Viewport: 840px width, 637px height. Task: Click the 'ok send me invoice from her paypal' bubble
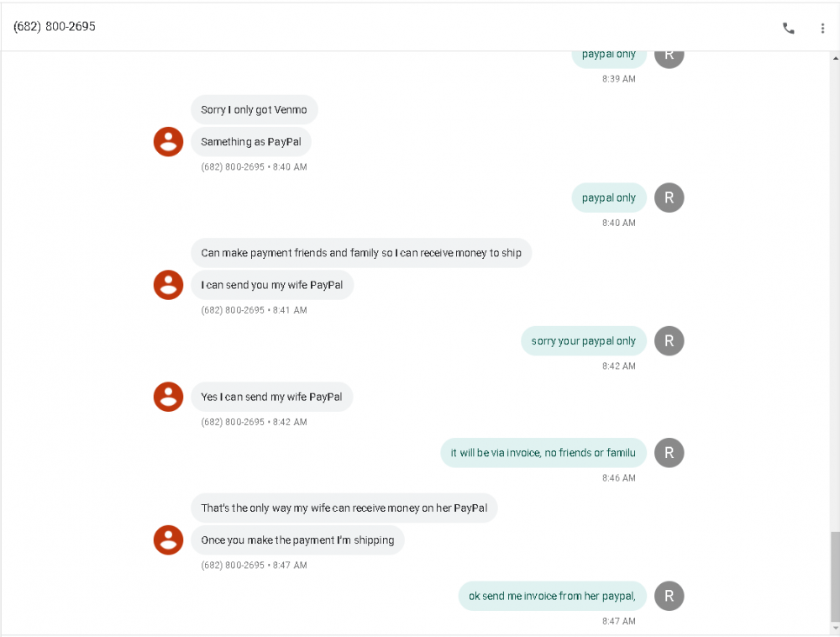point(552,596)
